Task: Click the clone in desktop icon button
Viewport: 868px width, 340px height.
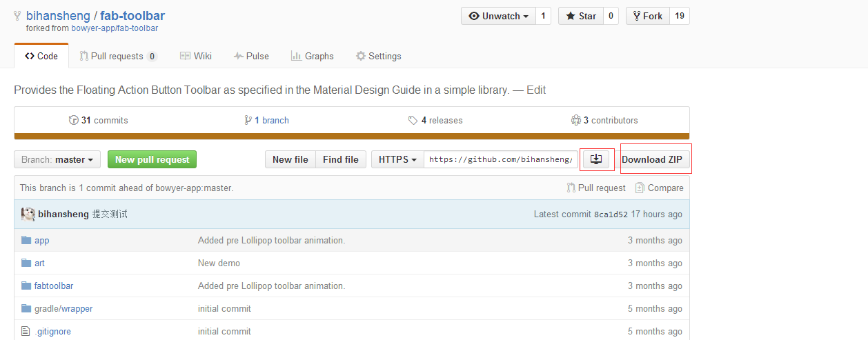Action: [x=597, y=159]
